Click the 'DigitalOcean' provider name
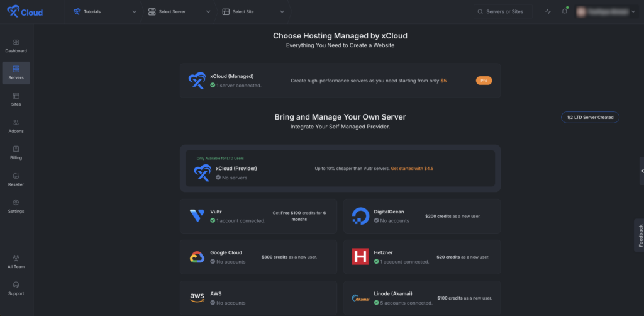The height and width of the screenshot is (316, 644). coord(389,212)
